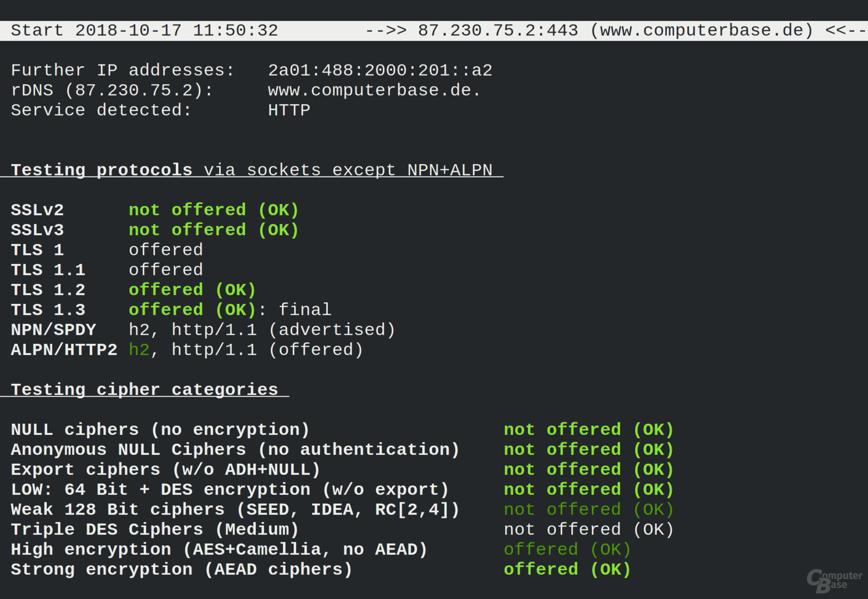The image size is (868, 599).
Task: Click the SSLv2 protocol label
Action: click(37, 210)
